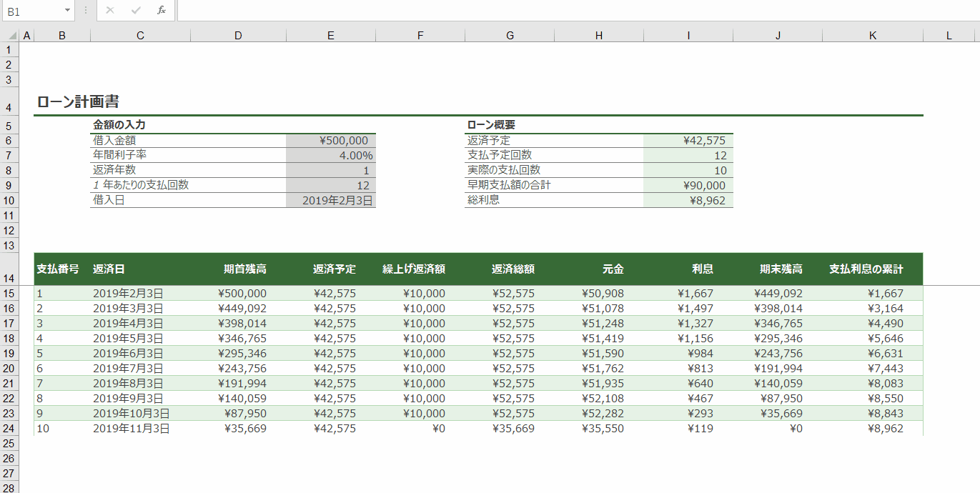The height and width of the screenshot is (493, 980).
Task: Select column E header
Action: tap(331, 36)
